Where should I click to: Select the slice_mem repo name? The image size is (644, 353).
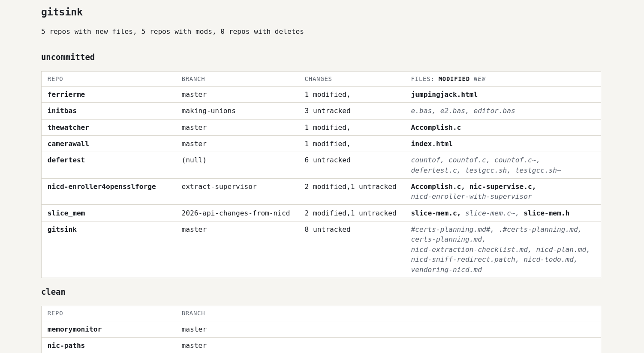[x=66, y=213]
